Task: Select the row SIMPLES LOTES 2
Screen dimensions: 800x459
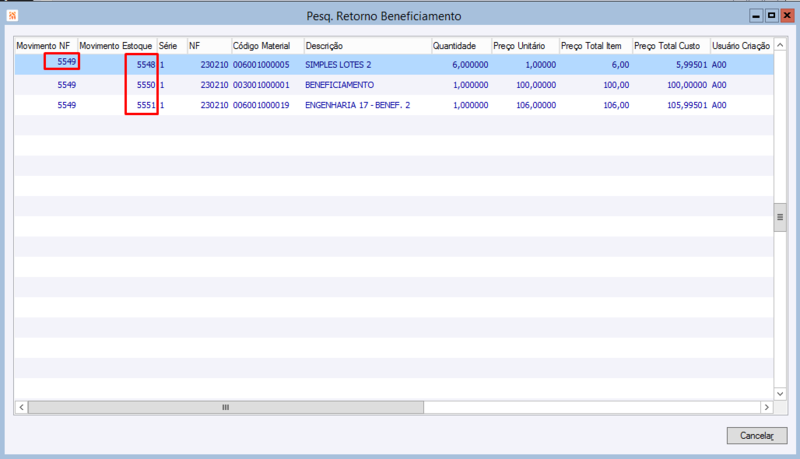Action: (x=394, y=65)
